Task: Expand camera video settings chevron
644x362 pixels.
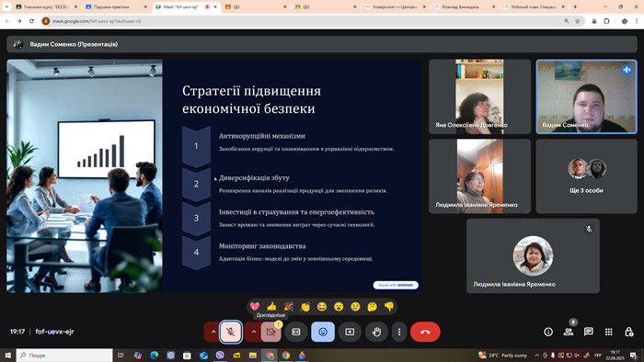Action: point(253,332)
